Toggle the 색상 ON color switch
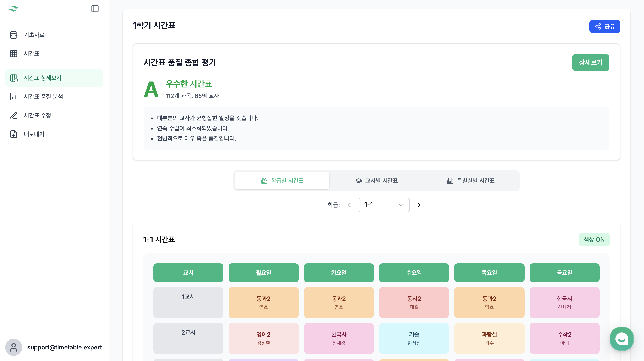 594,239
